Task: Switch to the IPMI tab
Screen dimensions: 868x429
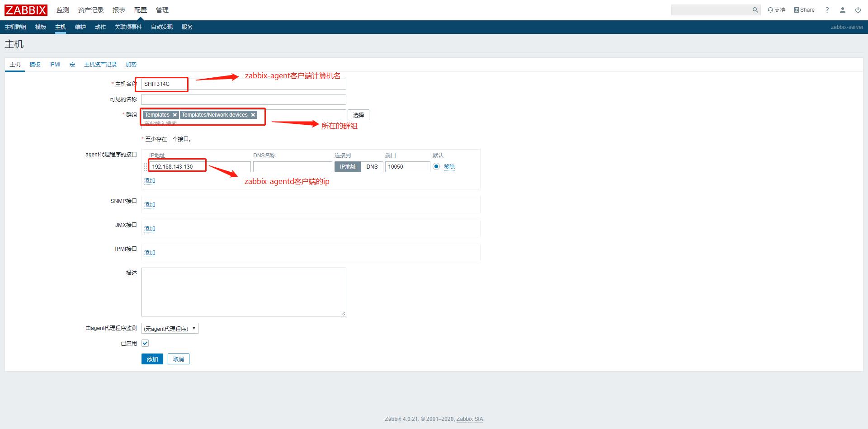Action: tap(55, 65)
